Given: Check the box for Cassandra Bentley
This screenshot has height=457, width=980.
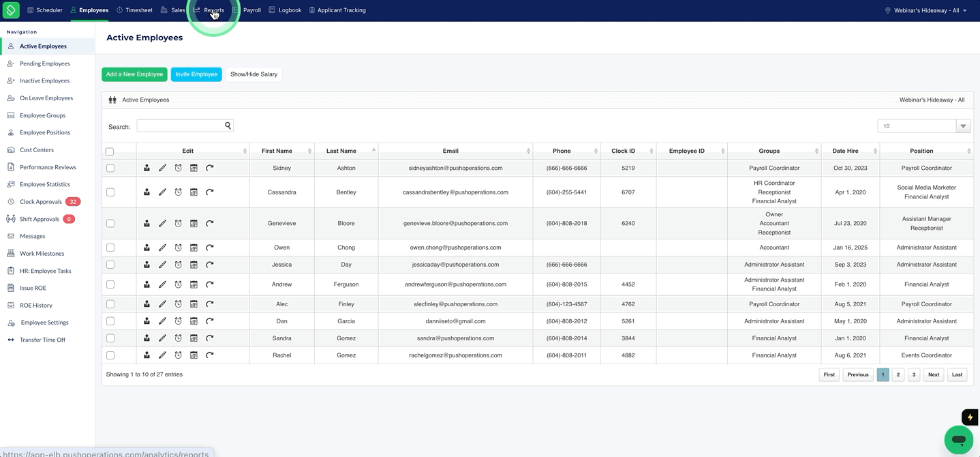Looking at the screenshot, I should coord(110,192).
